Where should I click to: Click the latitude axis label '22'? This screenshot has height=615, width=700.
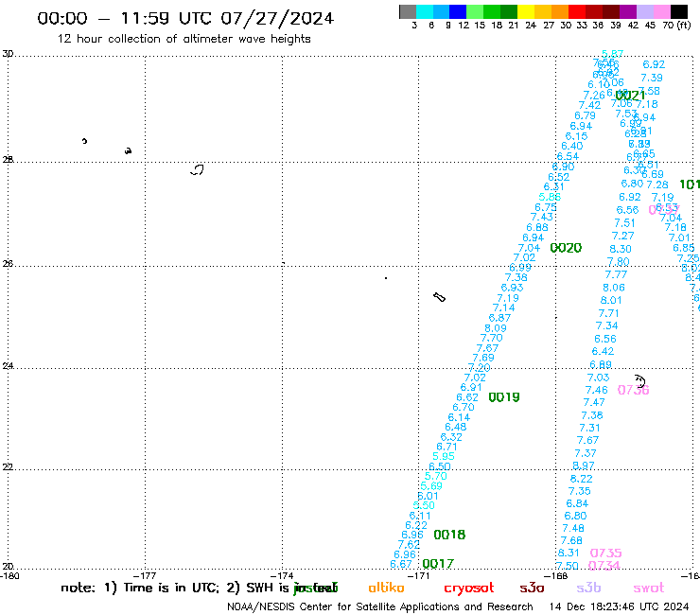tap(8, 467)
